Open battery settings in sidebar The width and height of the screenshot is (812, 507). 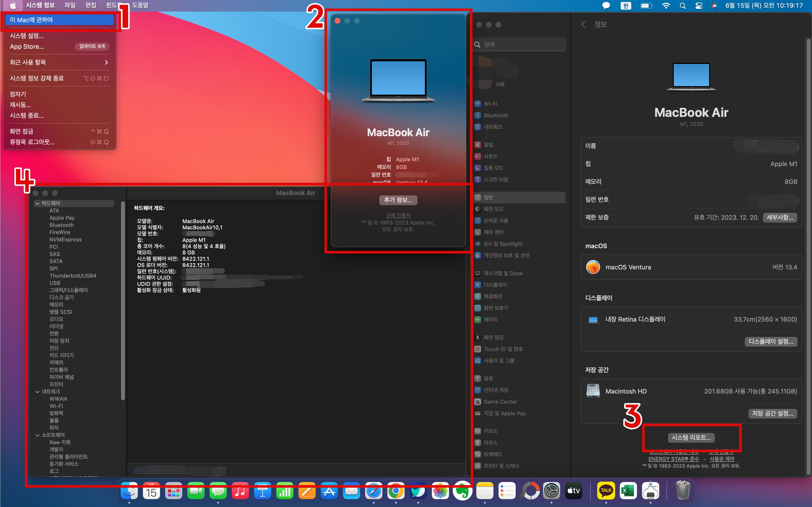coord(490,320)
